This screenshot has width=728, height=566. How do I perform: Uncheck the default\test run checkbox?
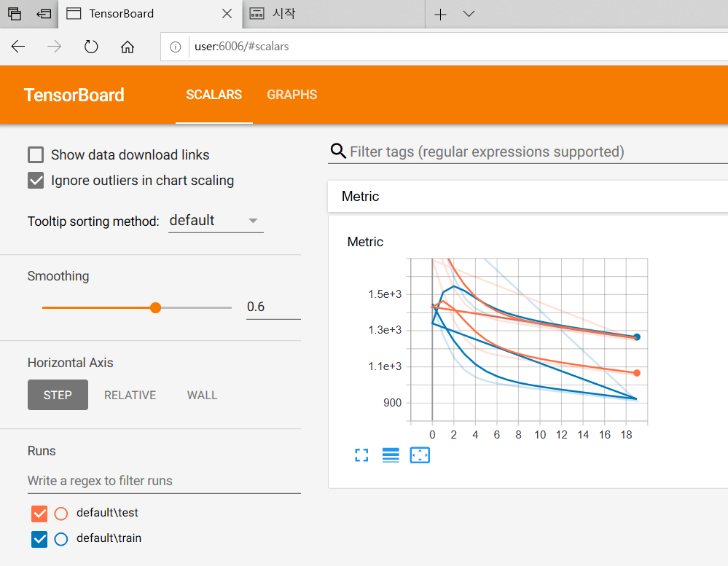[39, 514]
